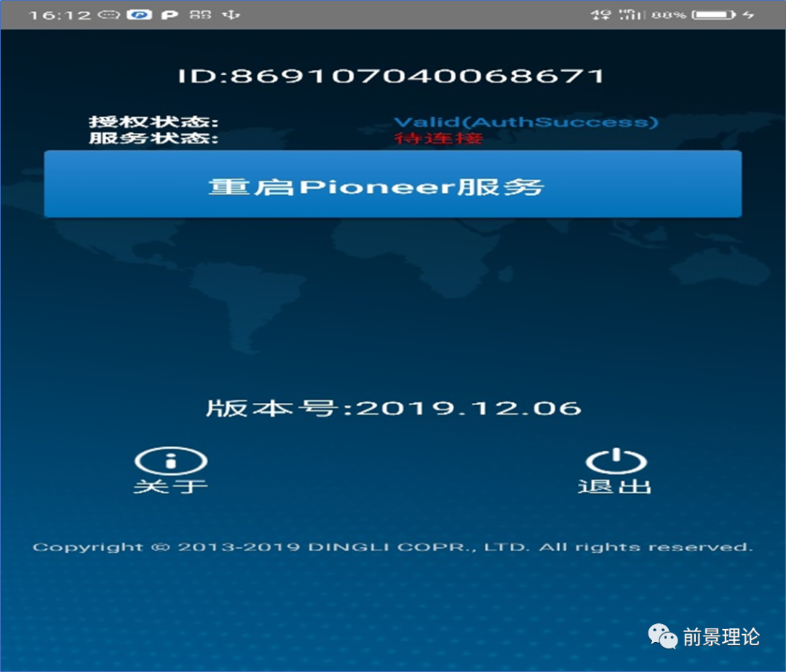Tap the bold P notification icon

pos(170,15)
